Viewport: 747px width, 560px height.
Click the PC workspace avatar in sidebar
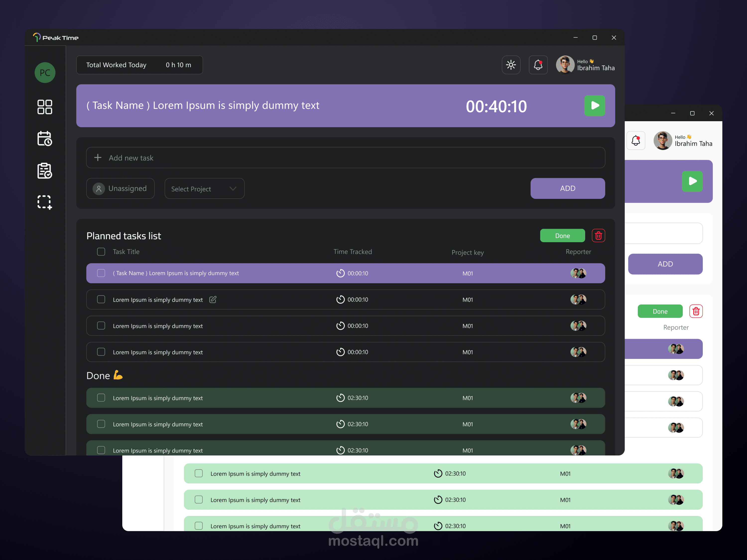[45, 72]
